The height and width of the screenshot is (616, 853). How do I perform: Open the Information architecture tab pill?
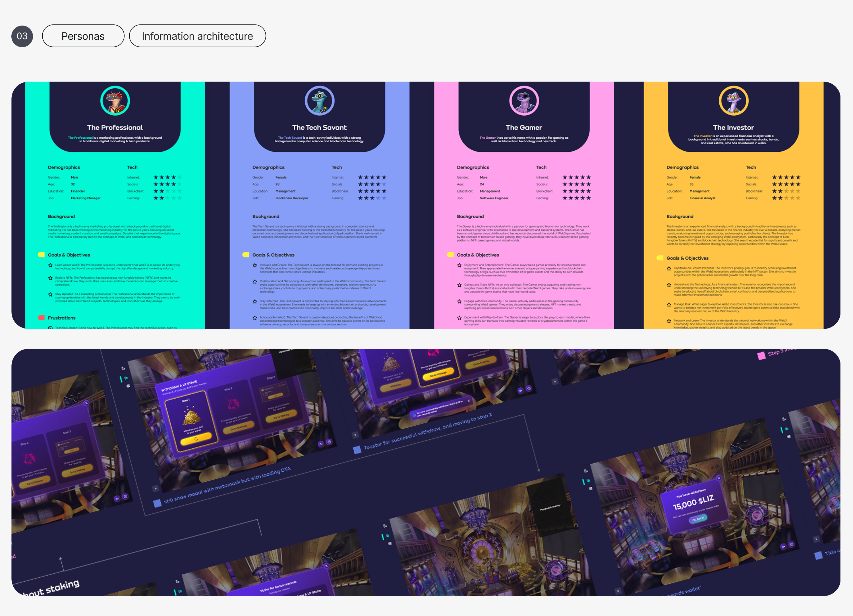tap(197, 36)
